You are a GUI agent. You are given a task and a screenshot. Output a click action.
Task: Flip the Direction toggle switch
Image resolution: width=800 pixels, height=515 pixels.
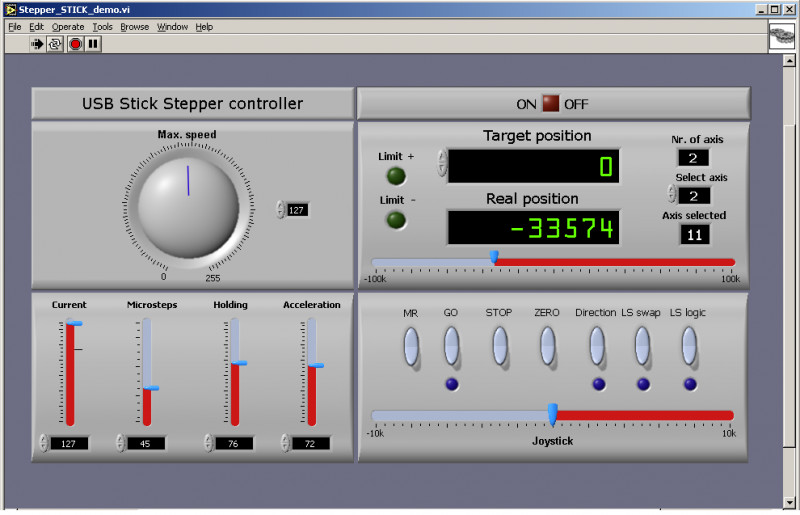pyautogui.click(x=597, y=347)
